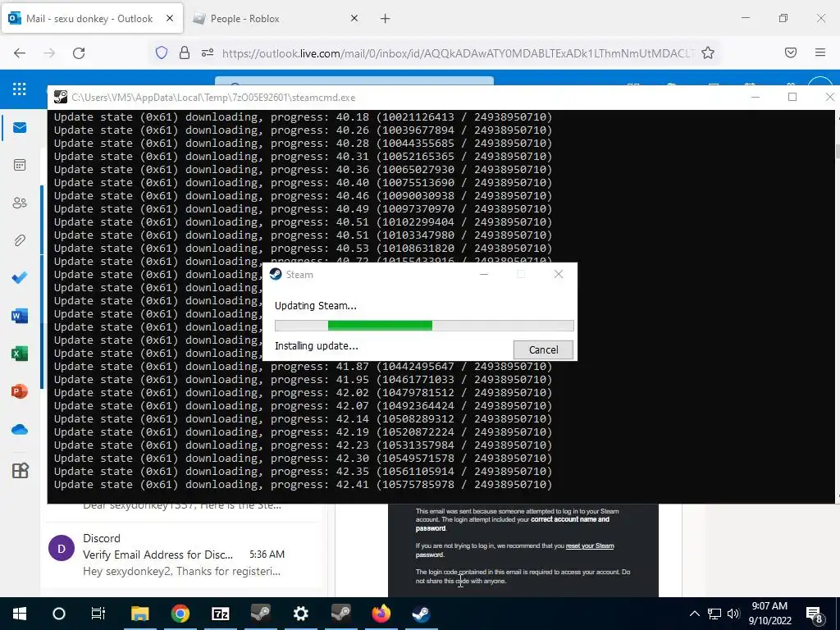Open Google Chrome from the taskbar

(x=180, y=614)
